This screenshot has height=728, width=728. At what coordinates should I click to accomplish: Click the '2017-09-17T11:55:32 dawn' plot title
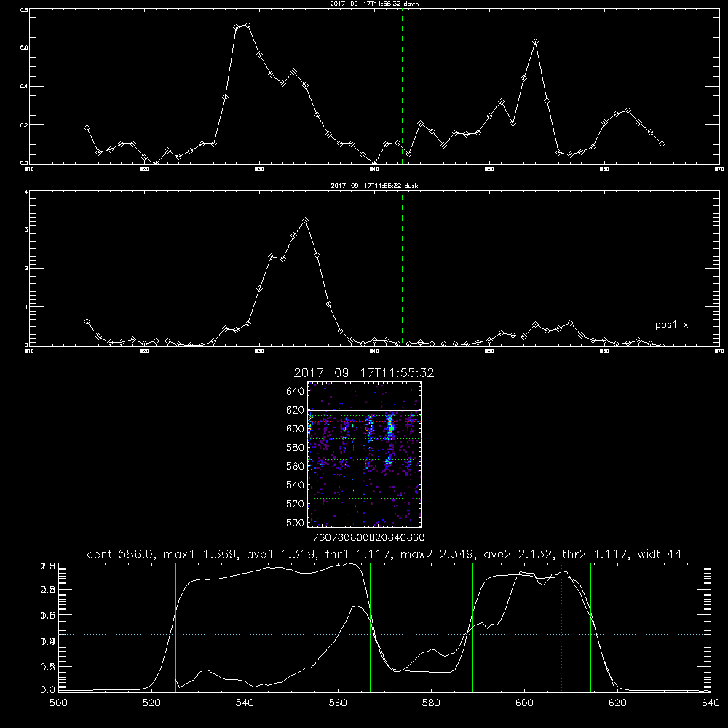tap(374, 4)
